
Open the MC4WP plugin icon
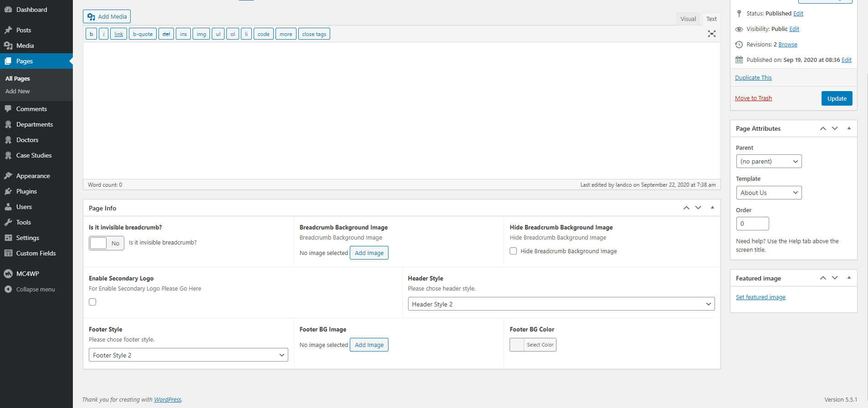tap(8, 274)
